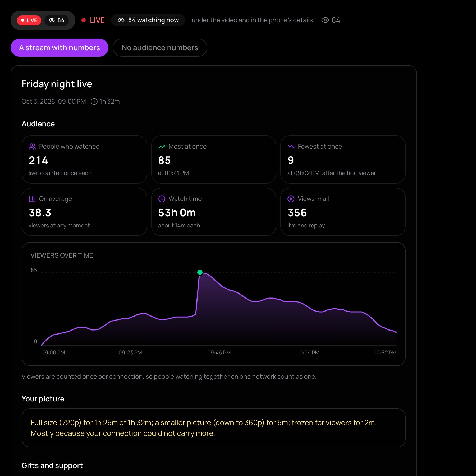
Task: Click 'at 09:02 PM, after the first viewer'
Action: [x=332, y=173]
